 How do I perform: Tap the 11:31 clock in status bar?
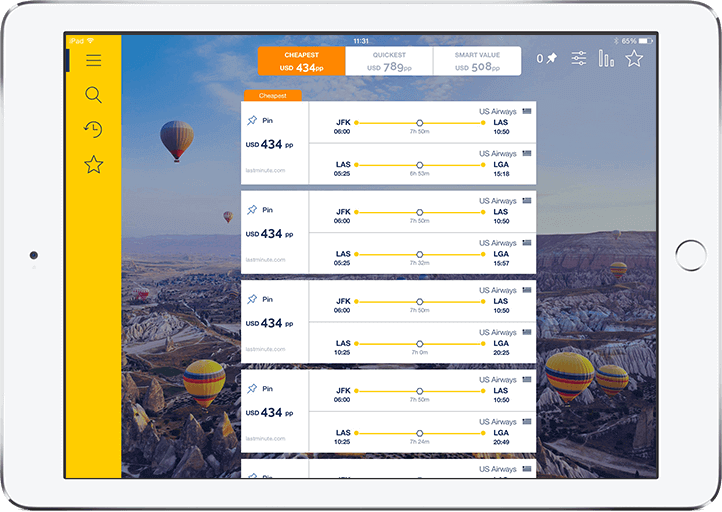[361, 41]
